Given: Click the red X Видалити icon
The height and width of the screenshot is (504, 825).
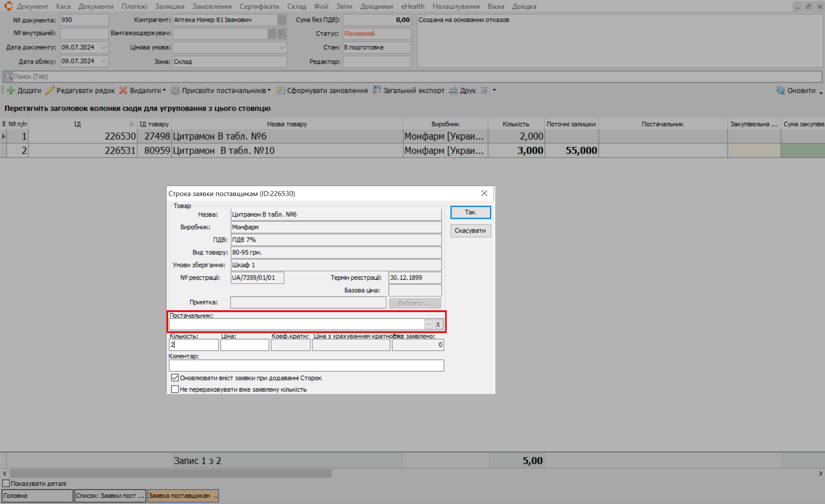Looking at the screenshot, I should point(123,91).
